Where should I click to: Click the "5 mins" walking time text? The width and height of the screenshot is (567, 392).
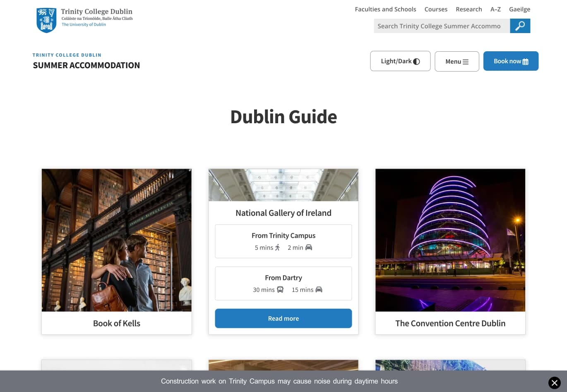pyautogui.click(x=264, y=248)
